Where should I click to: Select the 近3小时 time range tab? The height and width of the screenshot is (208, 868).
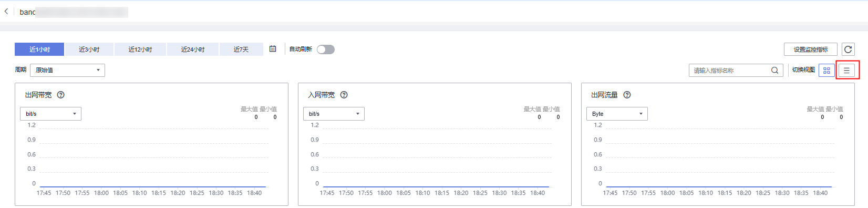(x=89, y=49)
